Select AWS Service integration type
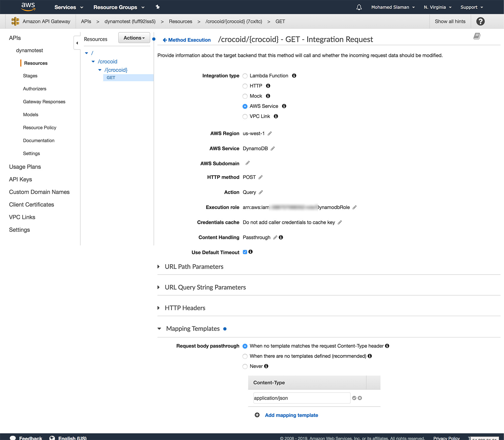Viewport: 504px width, 440px height. [245, 106]
